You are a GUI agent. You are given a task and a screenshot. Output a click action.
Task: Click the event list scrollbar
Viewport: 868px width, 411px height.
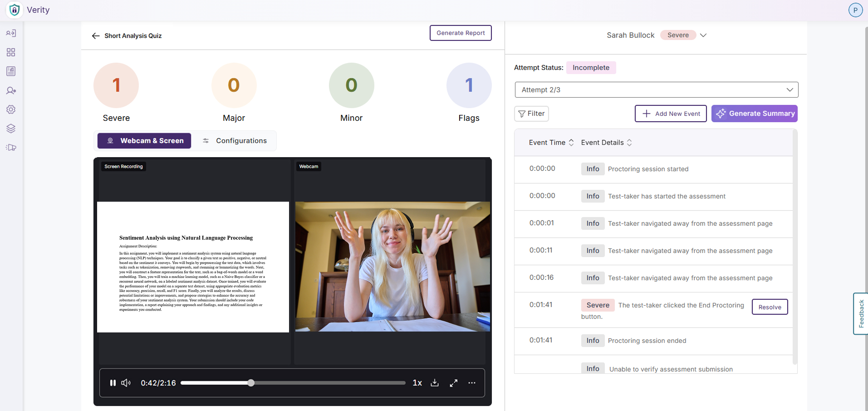click(x=794, y=248)
